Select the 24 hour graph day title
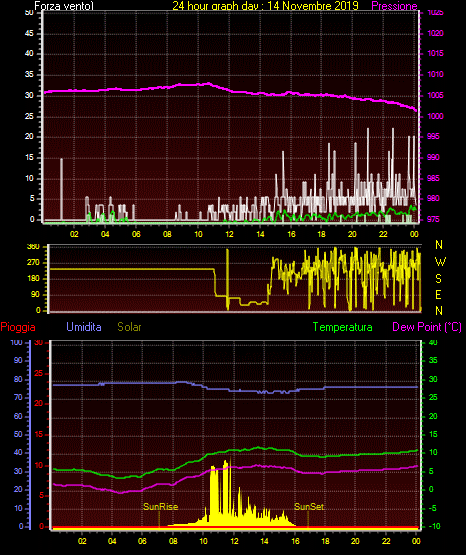The width and height of the screenshot is (466, 555). 265,6
